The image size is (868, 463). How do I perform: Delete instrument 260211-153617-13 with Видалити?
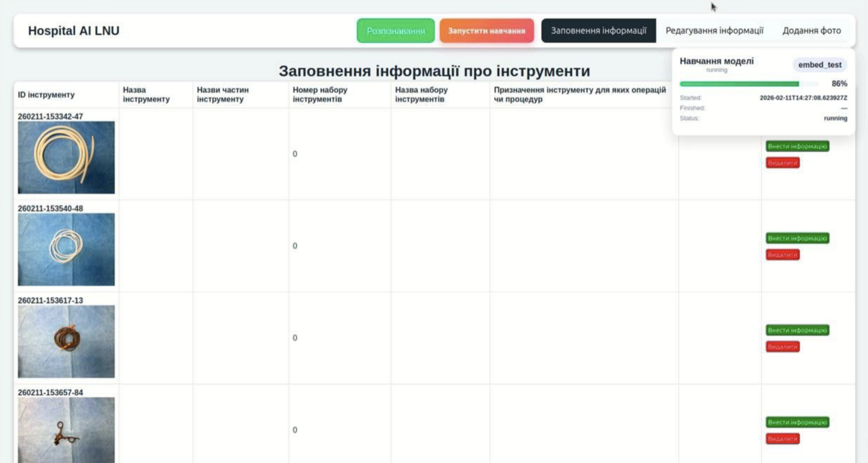[x=782, y=346]
